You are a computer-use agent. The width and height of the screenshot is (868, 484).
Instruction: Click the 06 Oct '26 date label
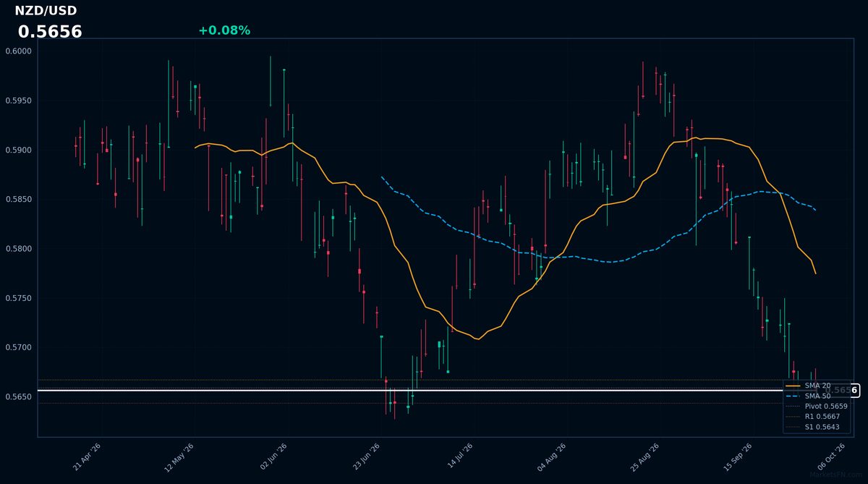831,457
